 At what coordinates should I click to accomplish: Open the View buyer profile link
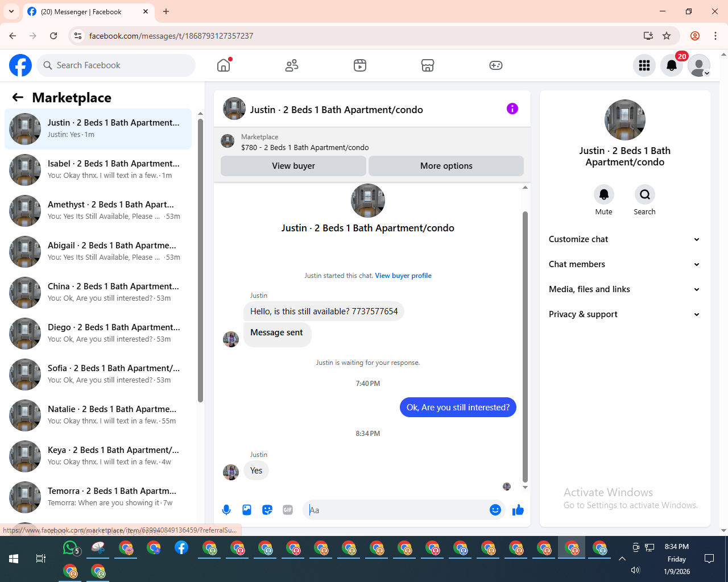pyautogui.click(x=403, y=276)
